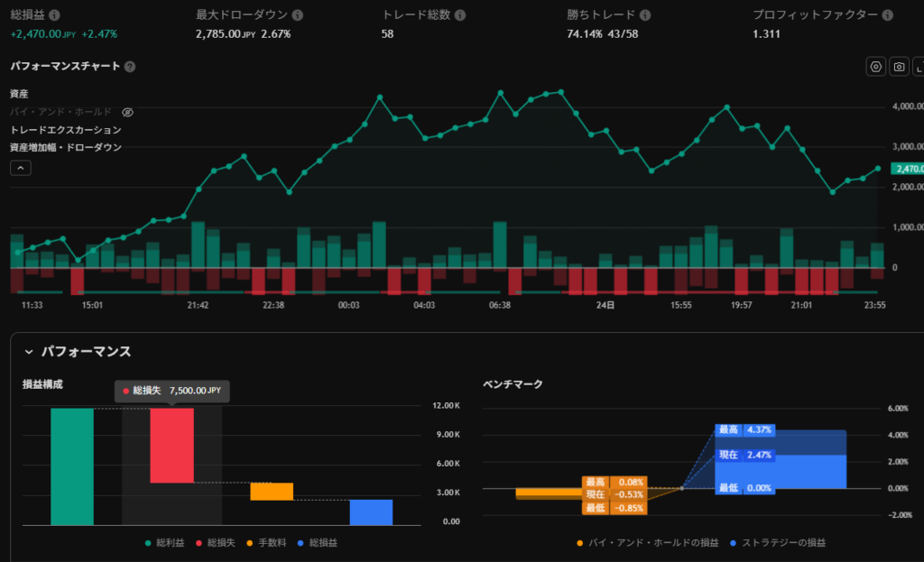This screenshot has width=924, height=562.
Task: Click the info icon next to トレード総数
Action: 460,16
